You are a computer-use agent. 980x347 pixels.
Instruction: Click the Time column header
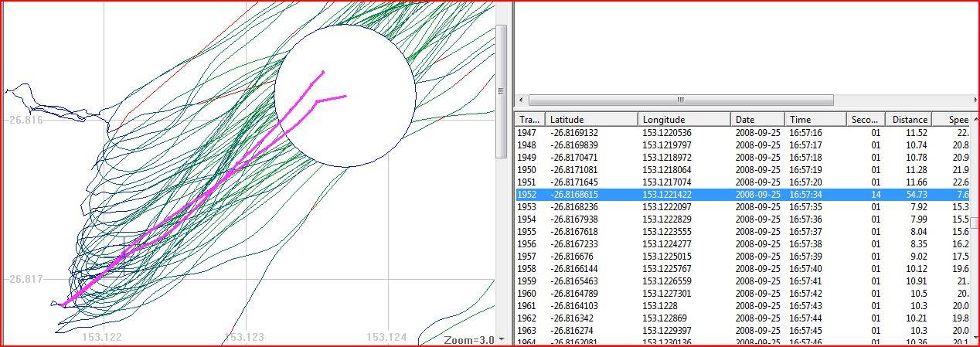click(x=815, y=120)
